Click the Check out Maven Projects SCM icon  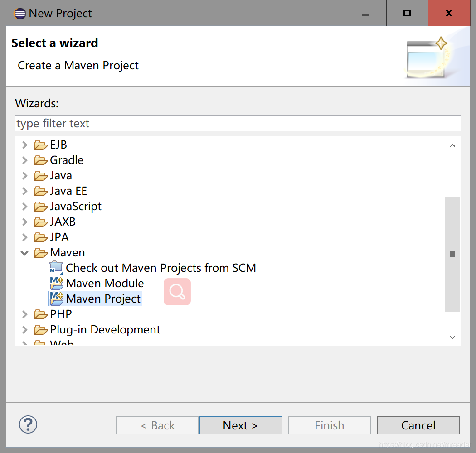(56, 268)
